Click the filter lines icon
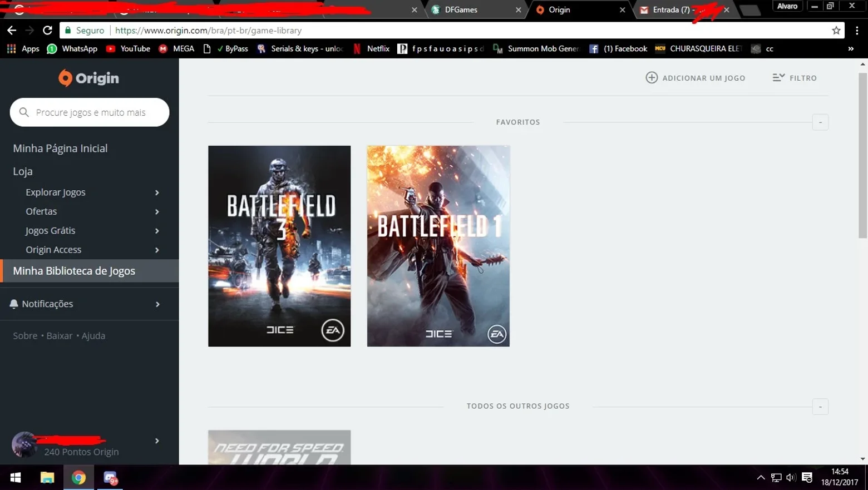Image resolution: width=868 pixels, height=490 pixels. pyautogui.click(x=778, y=77)
